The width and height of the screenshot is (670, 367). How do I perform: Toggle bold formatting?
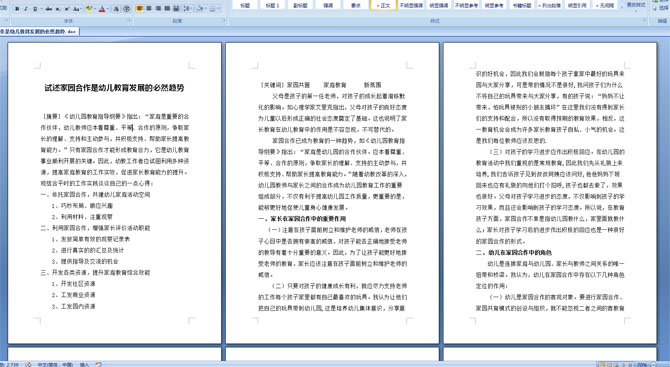[x=17, y=9]
